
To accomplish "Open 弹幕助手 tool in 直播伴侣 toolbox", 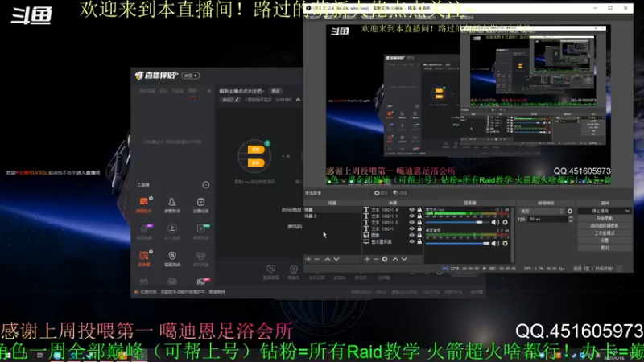I will pyautogui.click(x=144, y=204).
